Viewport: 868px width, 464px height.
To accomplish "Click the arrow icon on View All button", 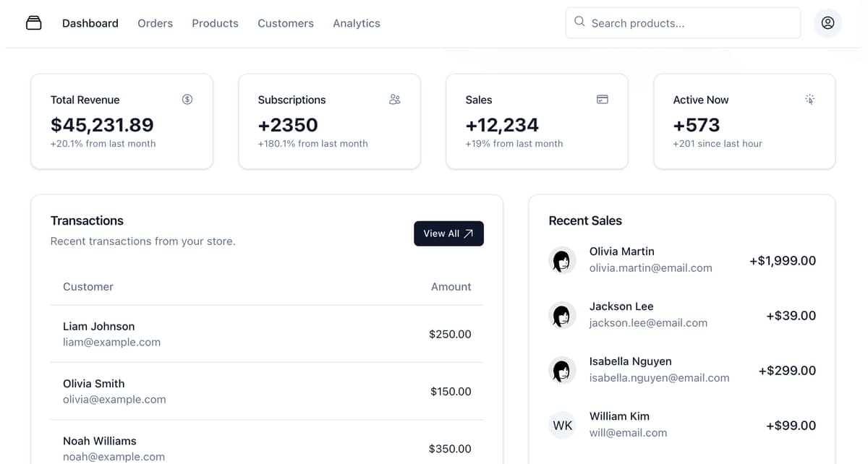I will 469,233.
